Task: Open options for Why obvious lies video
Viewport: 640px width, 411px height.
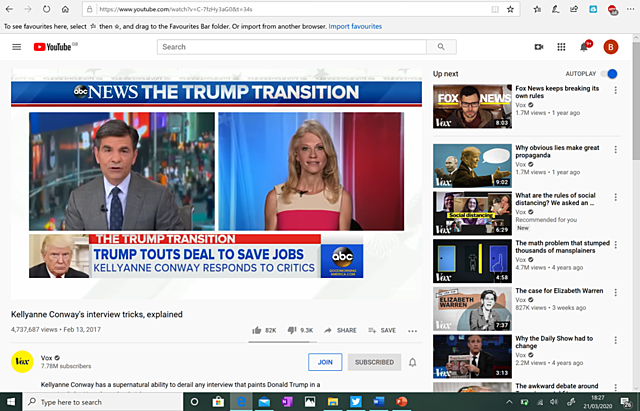Action: coord(616,150)
